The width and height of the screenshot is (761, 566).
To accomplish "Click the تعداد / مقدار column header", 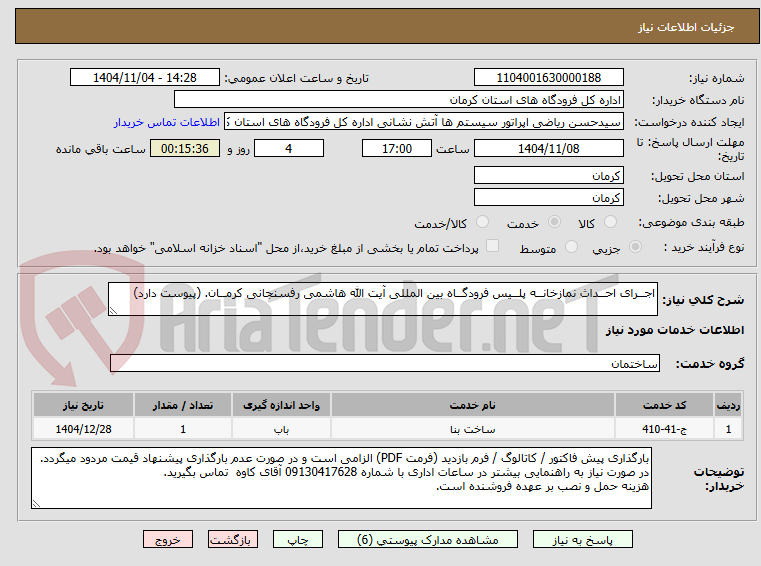I will tap(183, 405).
